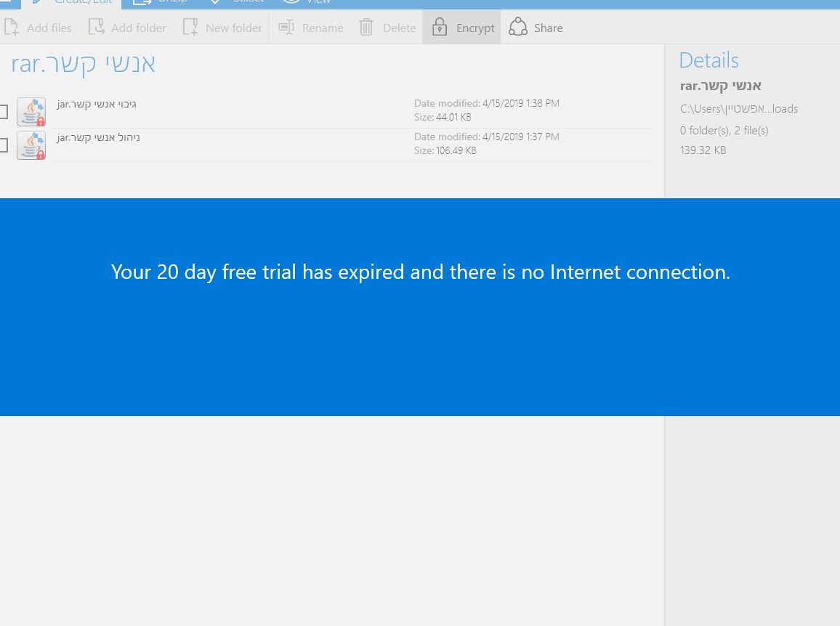Toggle the Encrypt lock button
Image resolution: width=840 pixels, height=626 pixels.
461,27
